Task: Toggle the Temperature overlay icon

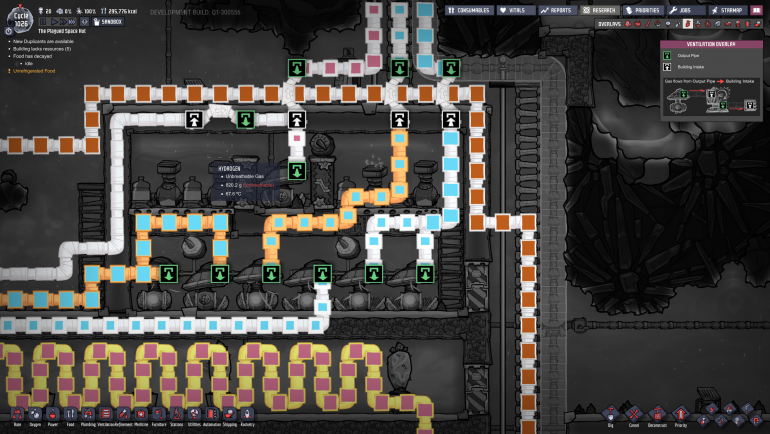Action: (648, 24)
